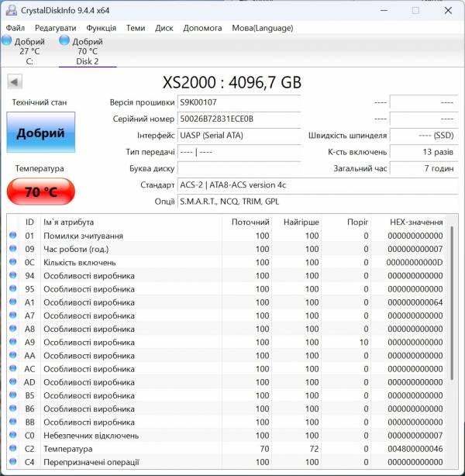
Task: Select the Помилки зчитування attribute name
Action: click(x=83, y=236)
